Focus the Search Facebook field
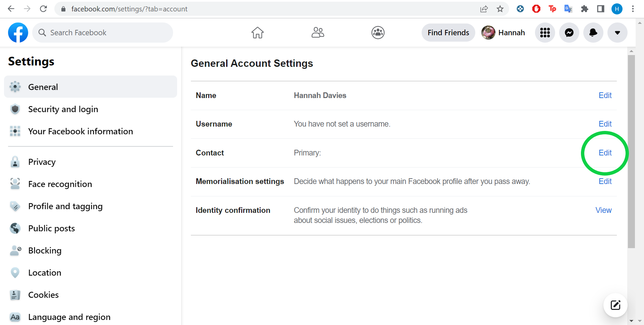Screen dimensions: 644x325 click(x=103, y=33)
